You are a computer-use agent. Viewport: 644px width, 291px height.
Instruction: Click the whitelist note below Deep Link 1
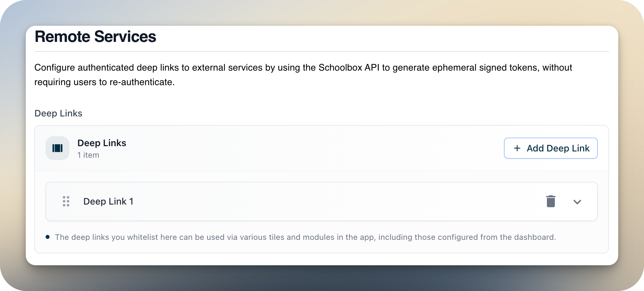[x=305, y=237]
